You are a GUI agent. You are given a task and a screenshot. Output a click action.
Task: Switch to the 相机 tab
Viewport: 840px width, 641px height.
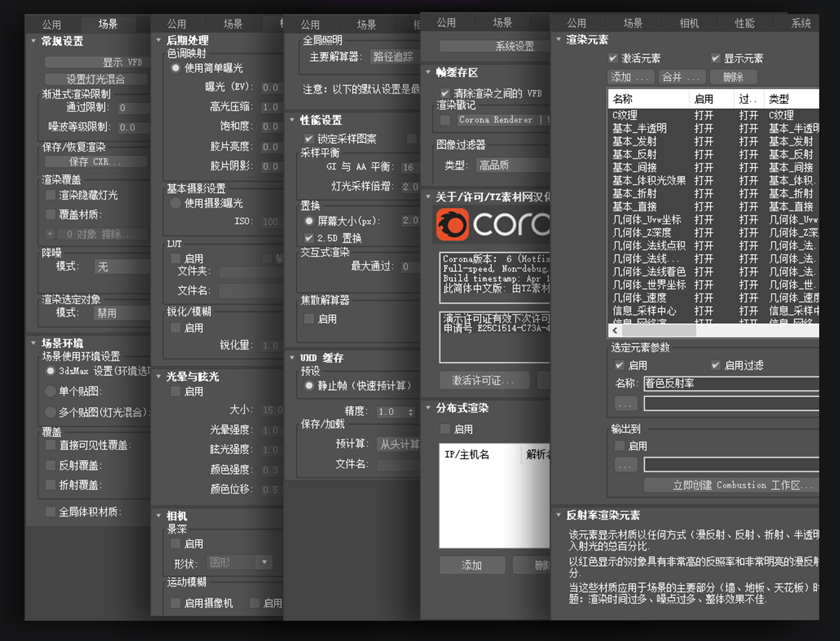[688, 23]
